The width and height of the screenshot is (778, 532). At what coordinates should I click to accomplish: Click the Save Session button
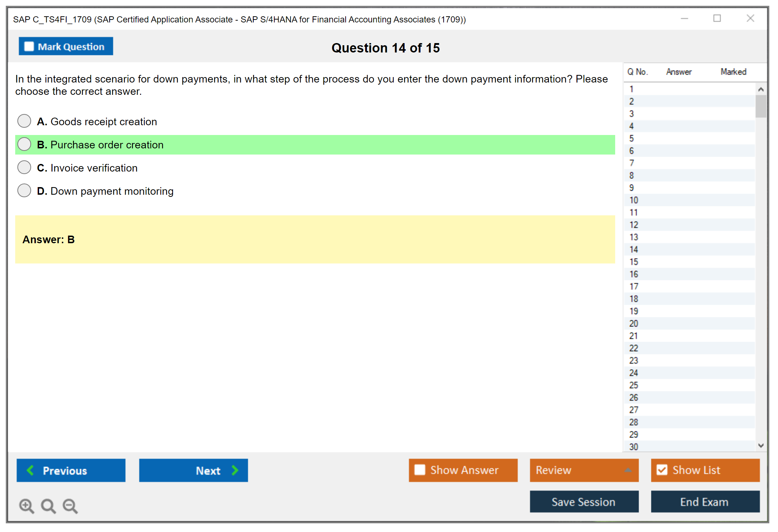click(584, 502)
